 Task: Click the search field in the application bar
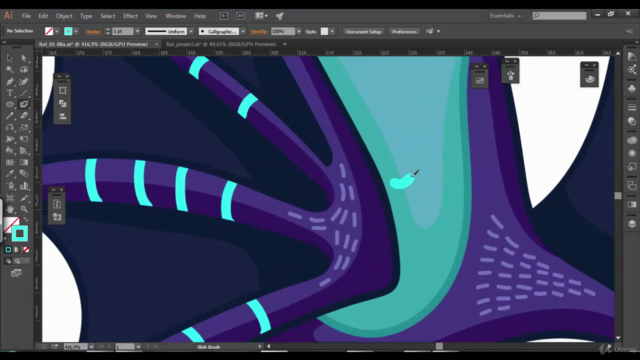(559, 16)
